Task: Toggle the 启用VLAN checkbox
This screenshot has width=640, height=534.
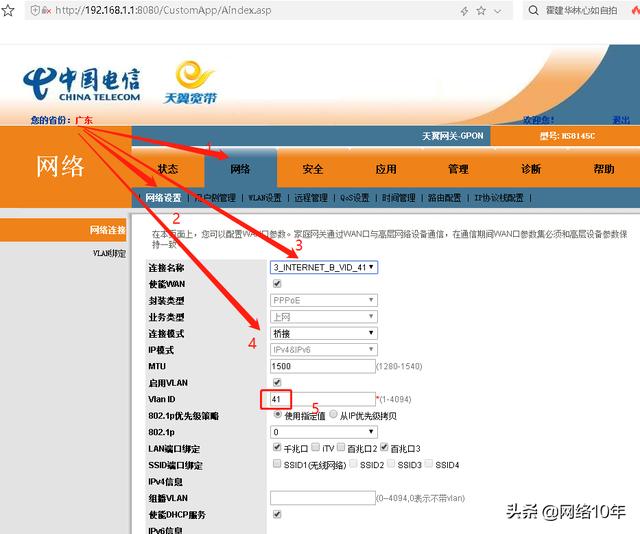Action: (277, 382)
